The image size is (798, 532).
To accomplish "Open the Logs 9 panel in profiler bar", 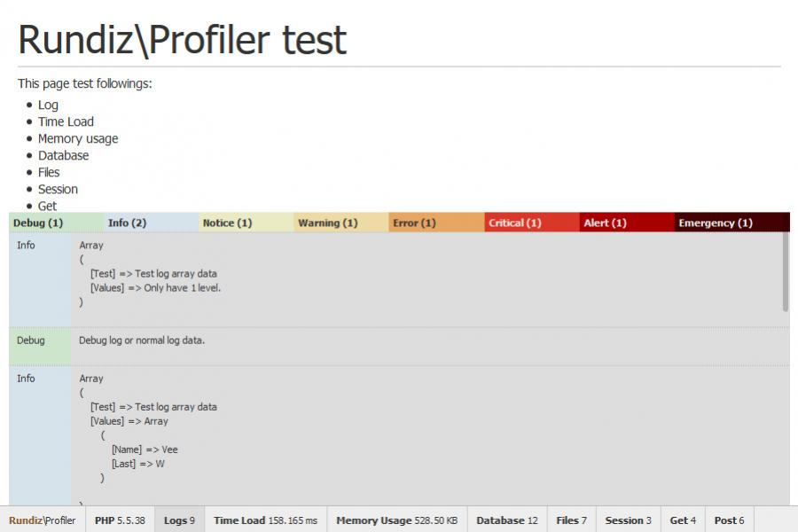I will (179, 520).
